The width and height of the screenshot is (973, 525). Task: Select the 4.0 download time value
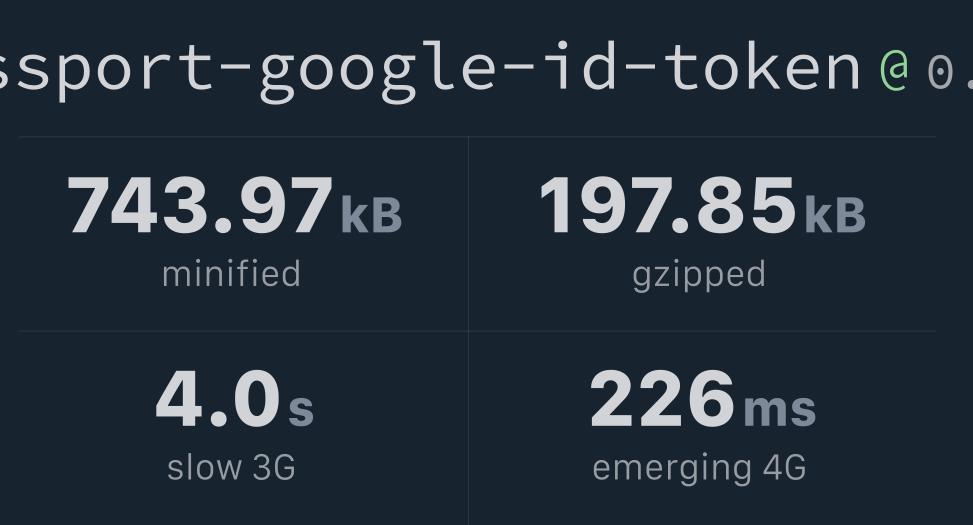point(218,400)
